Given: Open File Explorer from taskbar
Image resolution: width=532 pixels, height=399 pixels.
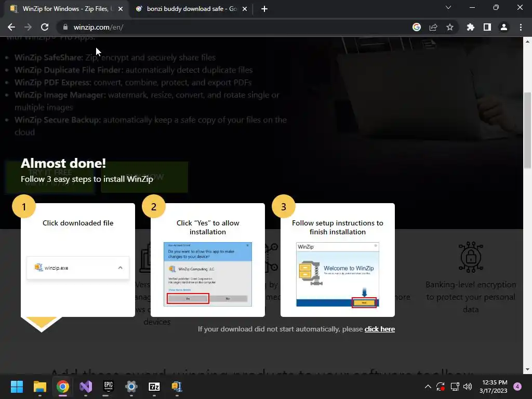Looking at the screenshot, I should (39, 387).
